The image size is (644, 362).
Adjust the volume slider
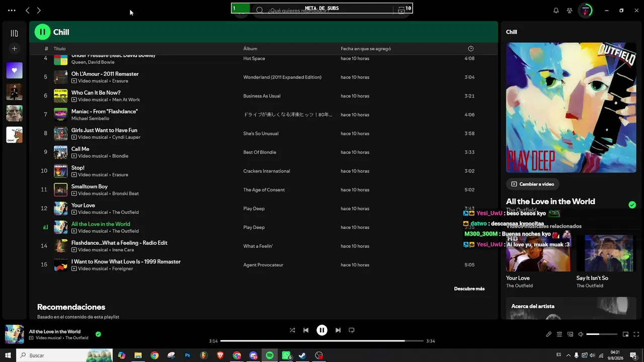point(602,334)
